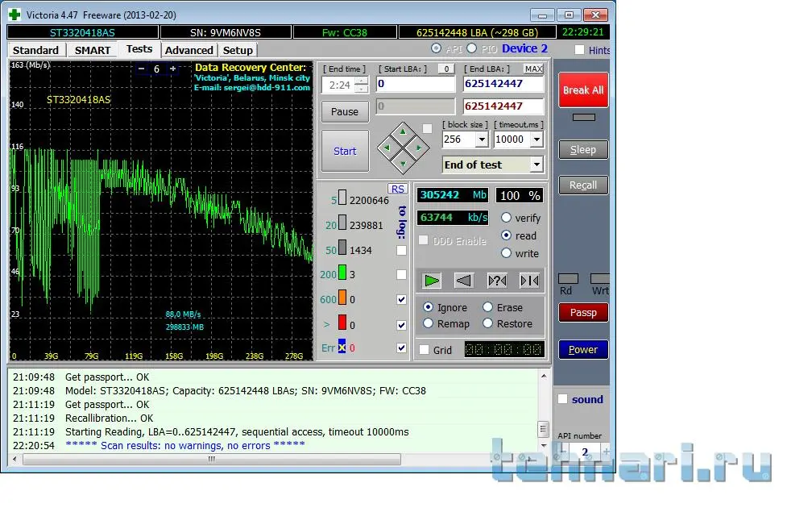Click the RS reset counters button
This screenshot has height=508, width=812.
[x=398, y=189]
